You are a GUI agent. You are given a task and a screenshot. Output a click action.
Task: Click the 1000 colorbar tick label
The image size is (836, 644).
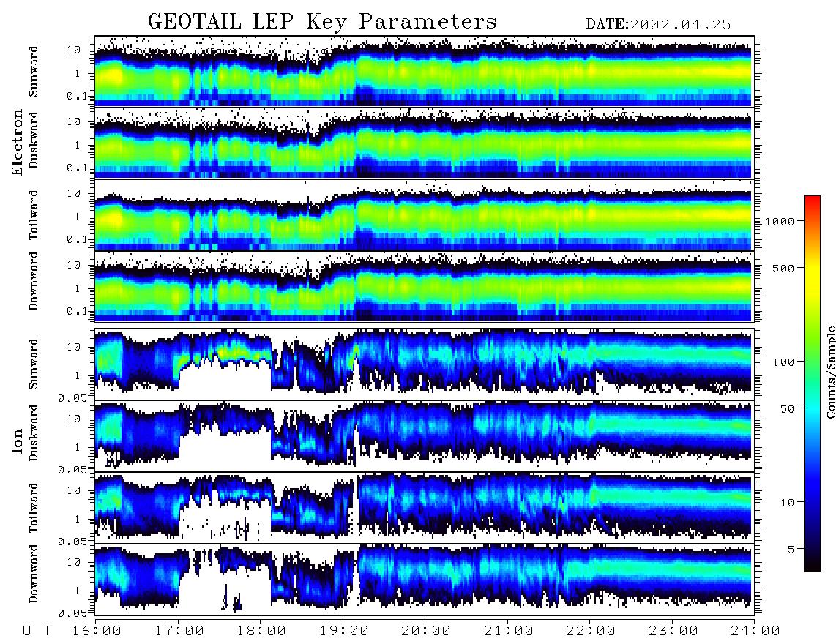(x=780, y=221)
